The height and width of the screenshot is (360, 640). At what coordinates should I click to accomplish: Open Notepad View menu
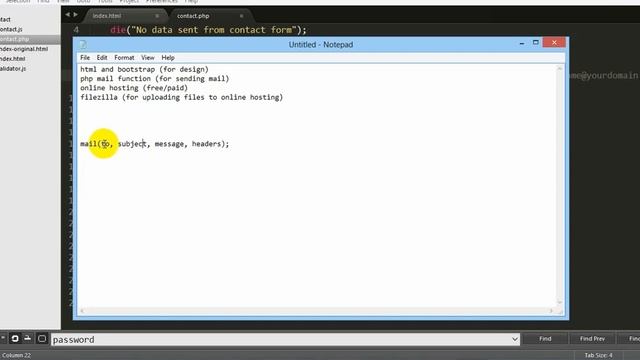point(148,58)
